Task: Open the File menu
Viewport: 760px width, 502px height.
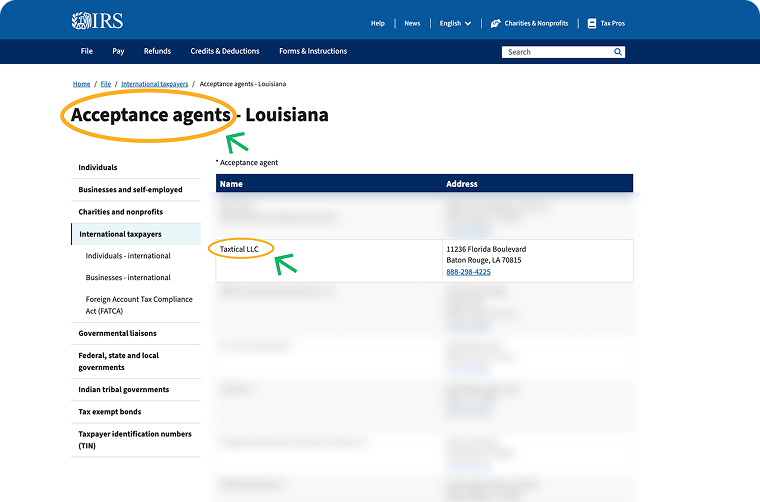Action: [87, 51]
